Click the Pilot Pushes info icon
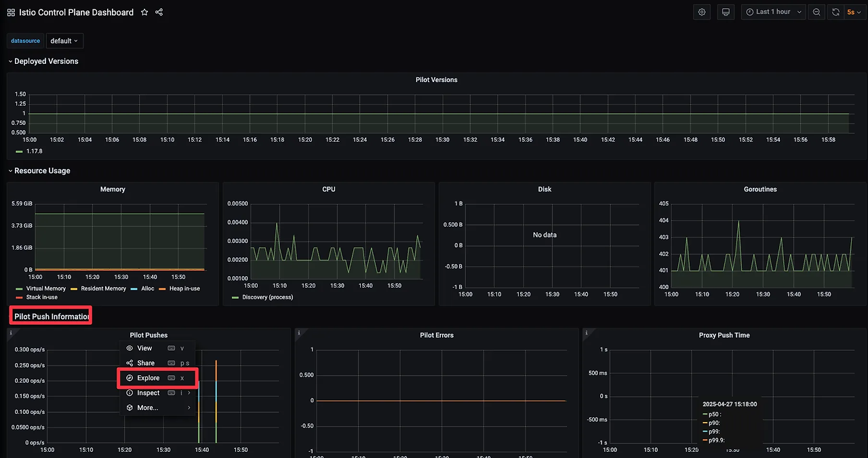 [x=12, y=333]
